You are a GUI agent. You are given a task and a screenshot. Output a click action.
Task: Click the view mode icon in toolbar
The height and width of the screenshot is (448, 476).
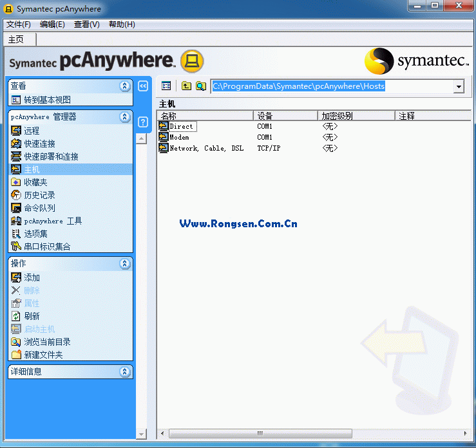[166, 86]
